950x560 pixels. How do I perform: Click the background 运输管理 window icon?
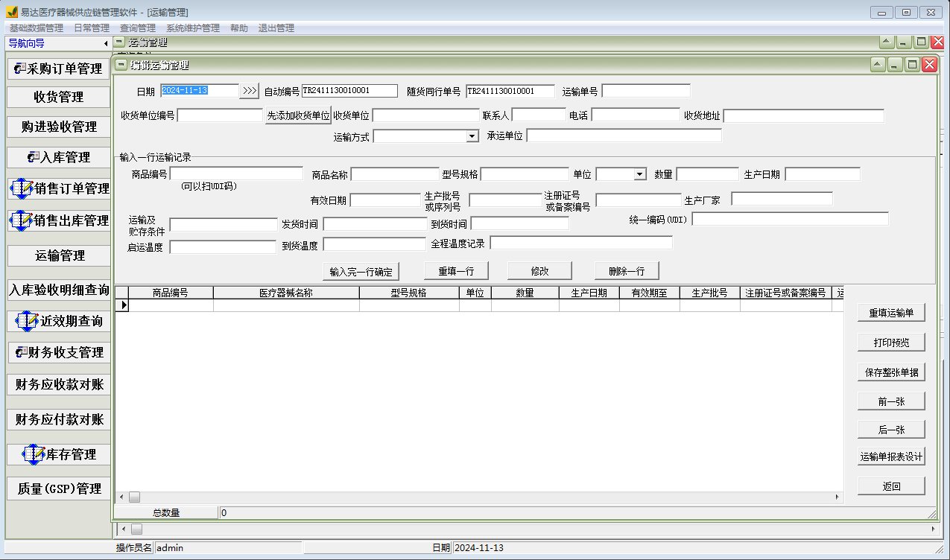click(119, 42)
